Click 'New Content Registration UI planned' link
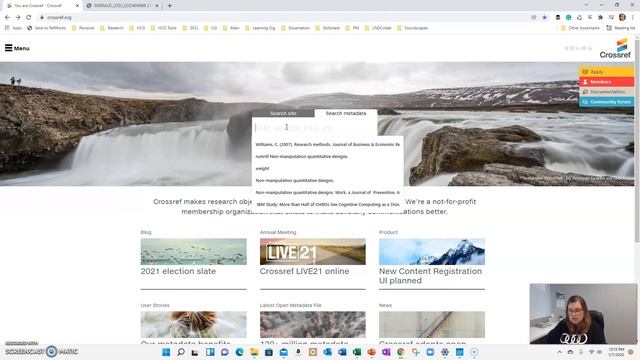 (430, 276)
